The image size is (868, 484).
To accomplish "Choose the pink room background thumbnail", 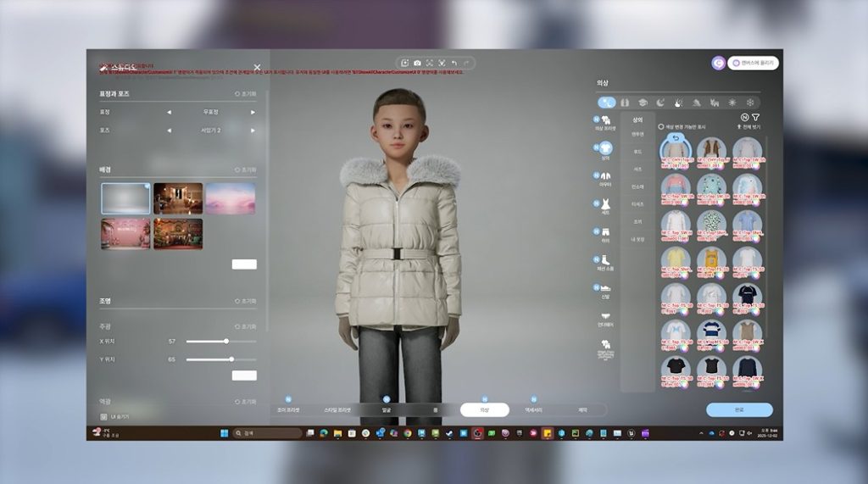I will point(125,234).
